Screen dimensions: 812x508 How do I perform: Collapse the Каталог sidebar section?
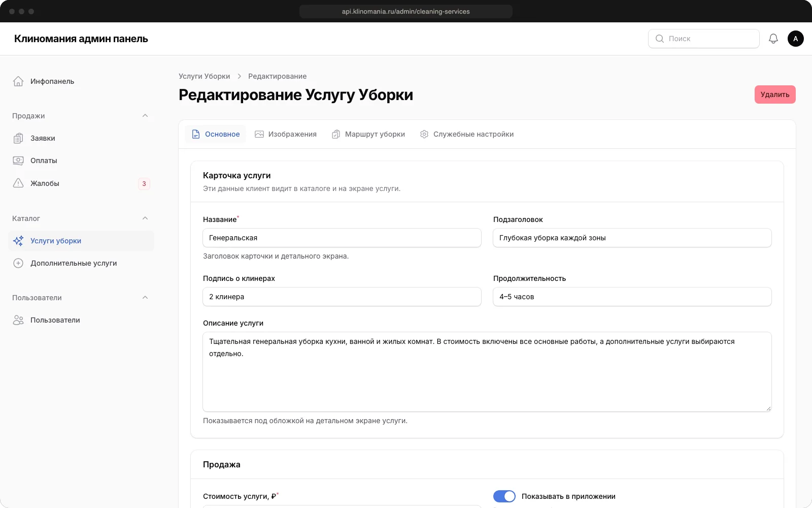[145, 218]
